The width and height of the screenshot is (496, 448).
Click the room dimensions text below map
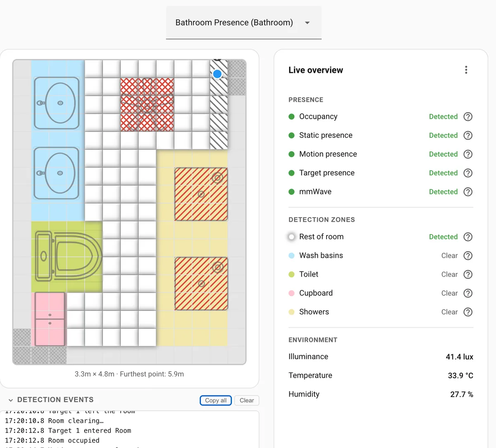pyautogui.click(x=129, y=374)
